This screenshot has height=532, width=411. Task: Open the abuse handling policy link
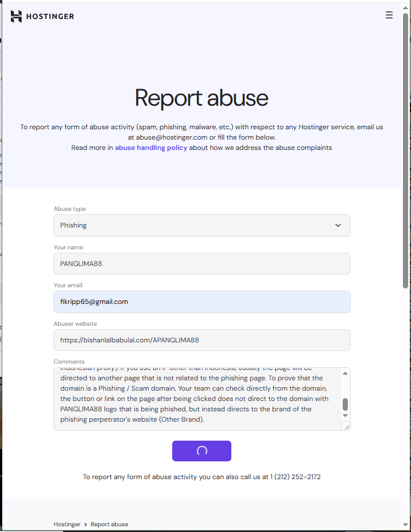(151, 148)
